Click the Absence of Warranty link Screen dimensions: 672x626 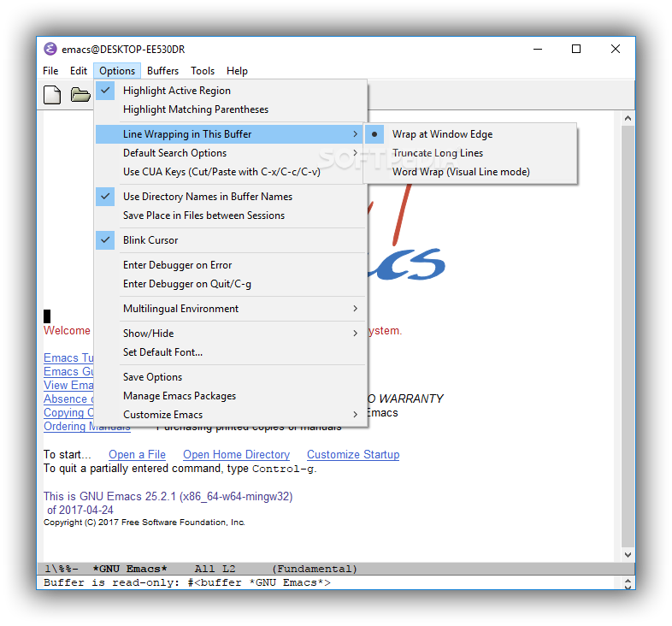[68, 399]
